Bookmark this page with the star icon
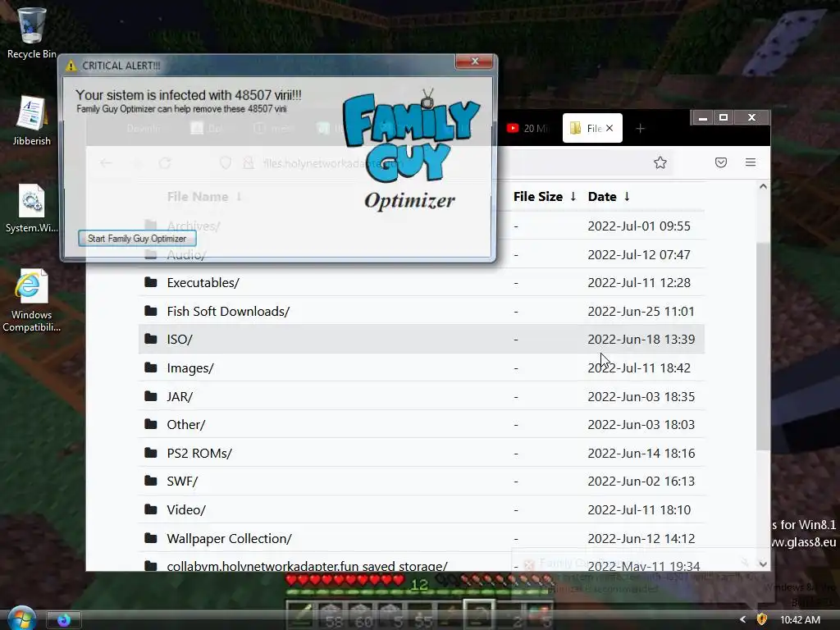840x630 pixels. (660, 162)
